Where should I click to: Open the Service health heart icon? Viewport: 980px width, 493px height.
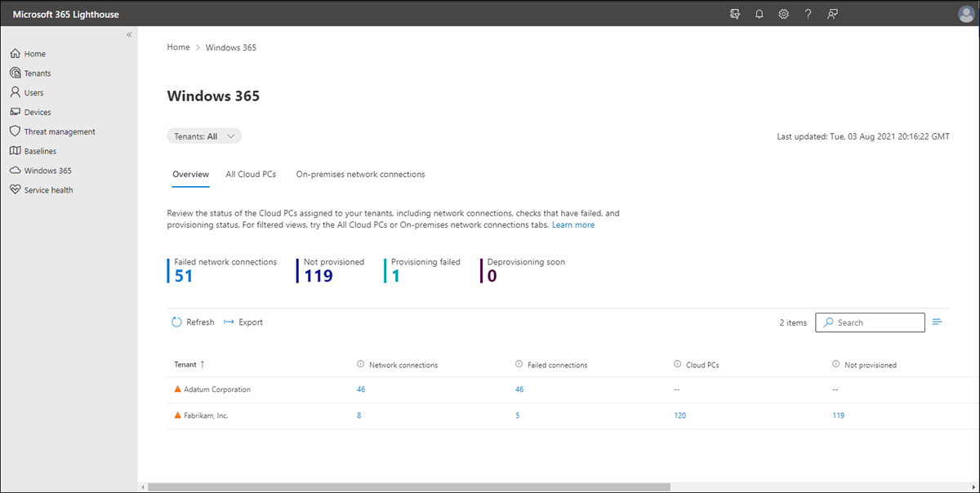15,190
